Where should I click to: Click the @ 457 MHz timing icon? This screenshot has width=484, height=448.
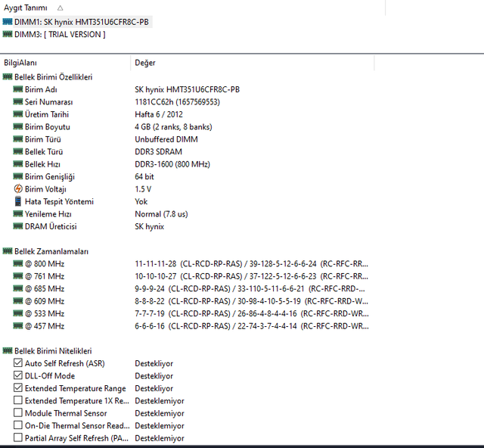coord(18,326)
